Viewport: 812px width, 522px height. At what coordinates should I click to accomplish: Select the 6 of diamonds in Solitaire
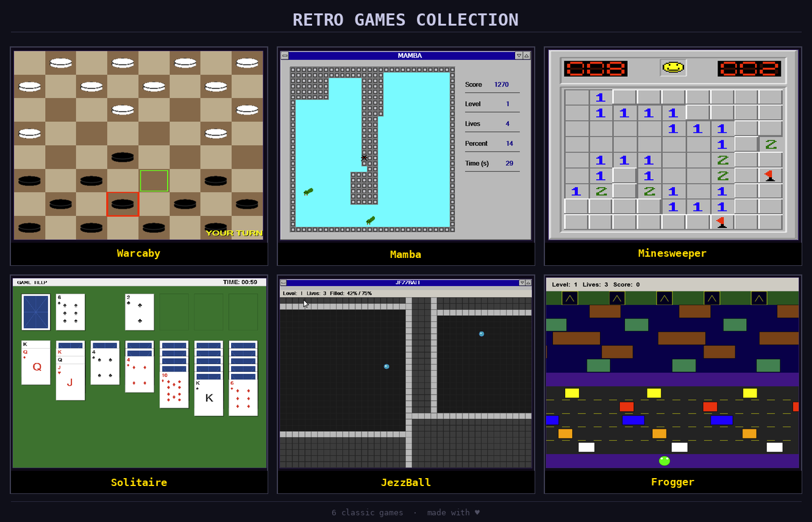point(243,398)
